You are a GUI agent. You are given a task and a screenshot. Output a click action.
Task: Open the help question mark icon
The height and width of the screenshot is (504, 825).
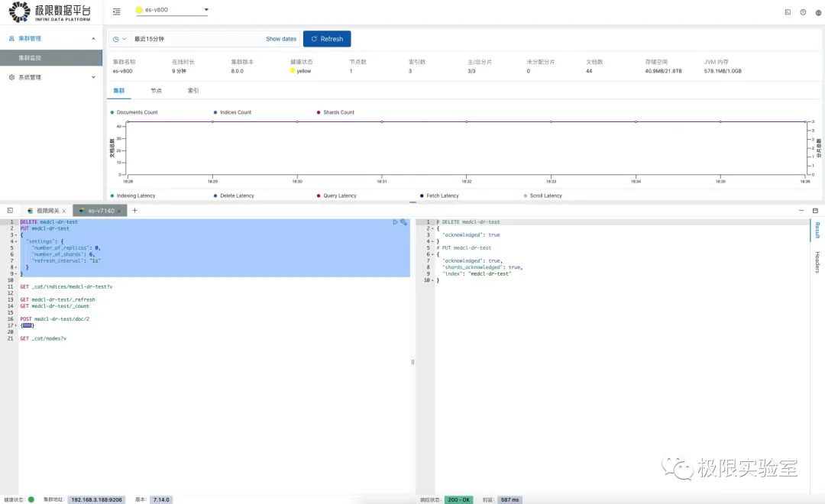pos(803,12)
